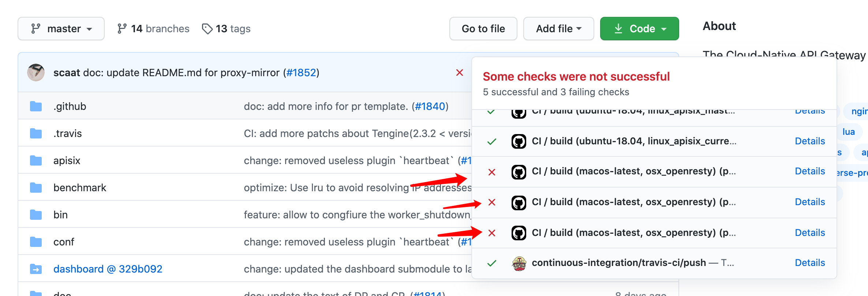Click the red X for first macos-latest failing check

pyautogui.click(x=492, y=171)
